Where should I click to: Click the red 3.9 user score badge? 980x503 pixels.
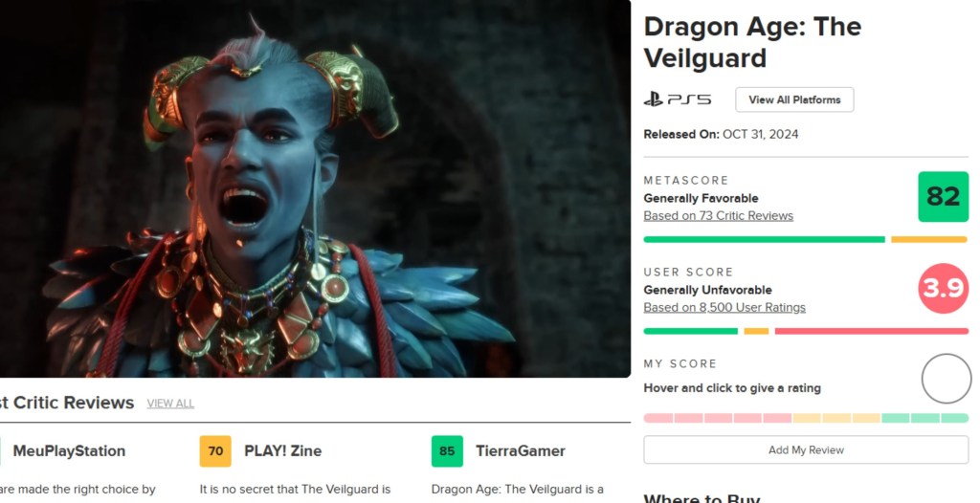point(943,288)
